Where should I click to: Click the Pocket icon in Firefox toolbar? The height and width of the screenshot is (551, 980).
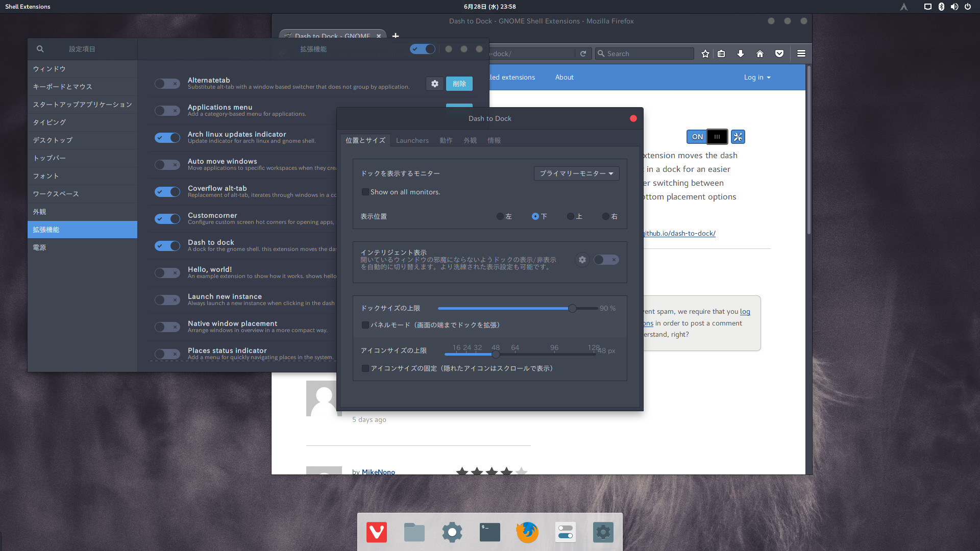(779, 54)
